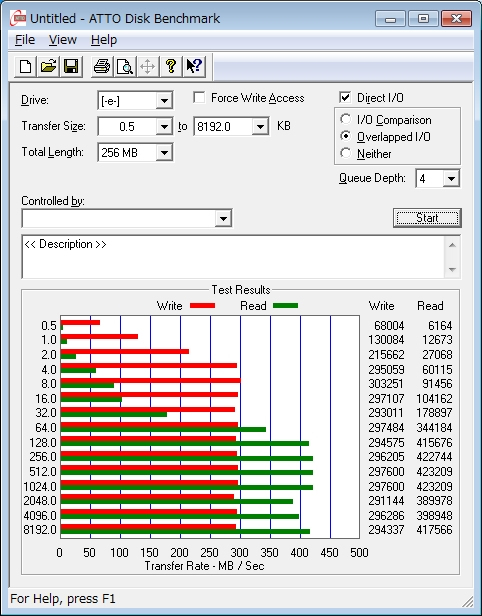482x616 pixels.
Task: Click the green Read bar for 256.0
Action: [187, 458]
